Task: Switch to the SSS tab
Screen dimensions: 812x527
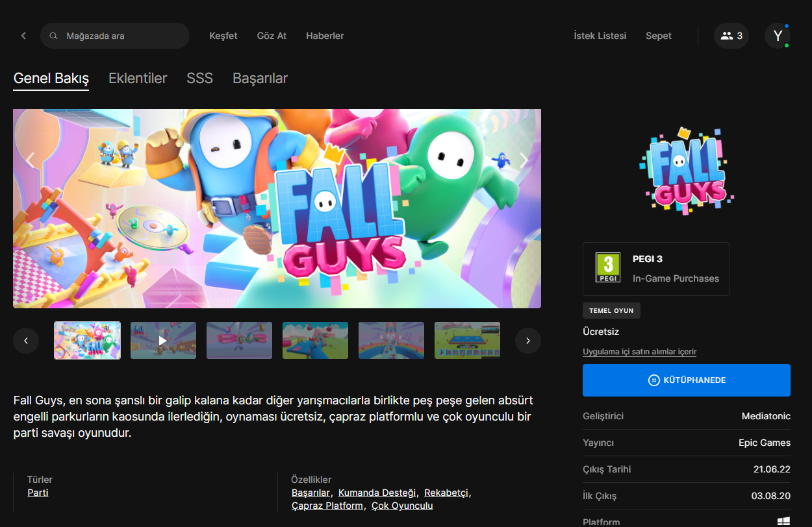Action: (x=199, y=79)
